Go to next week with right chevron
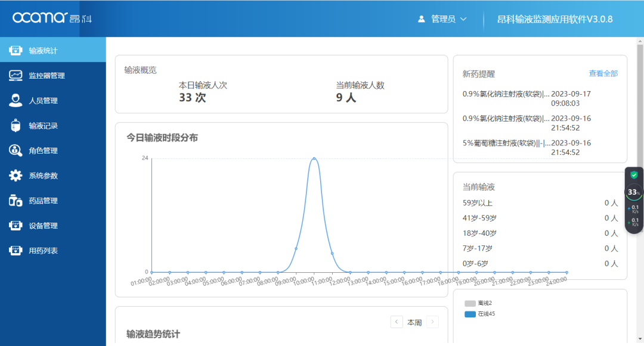The image size is (644, 346). tap(432, 322)
